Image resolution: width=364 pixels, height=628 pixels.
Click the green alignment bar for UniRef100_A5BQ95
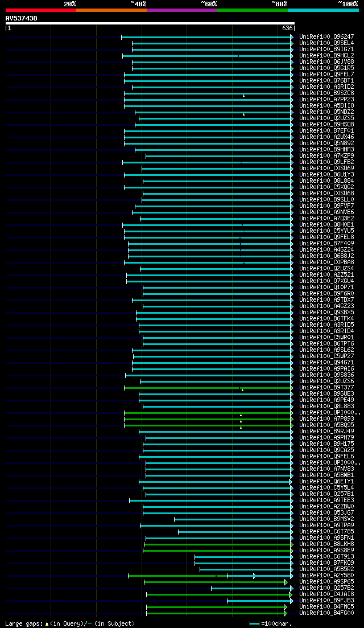[x=208, y=425]
